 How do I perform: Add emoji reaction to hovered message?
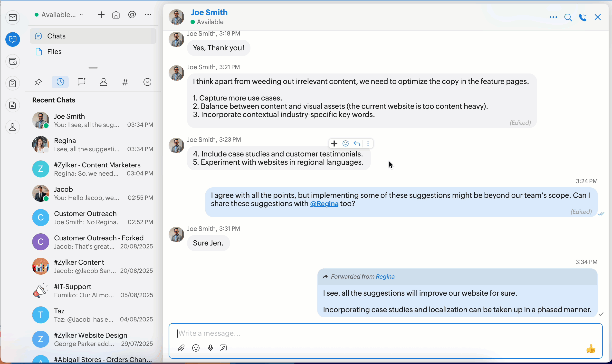[345, 144]
